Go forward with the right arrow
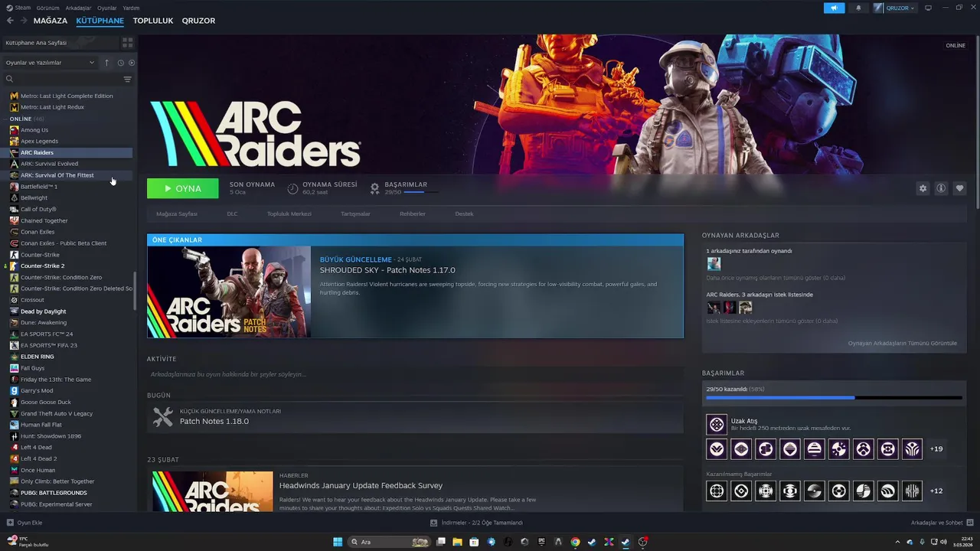980x551 pixels. click(x=24, y=21)
